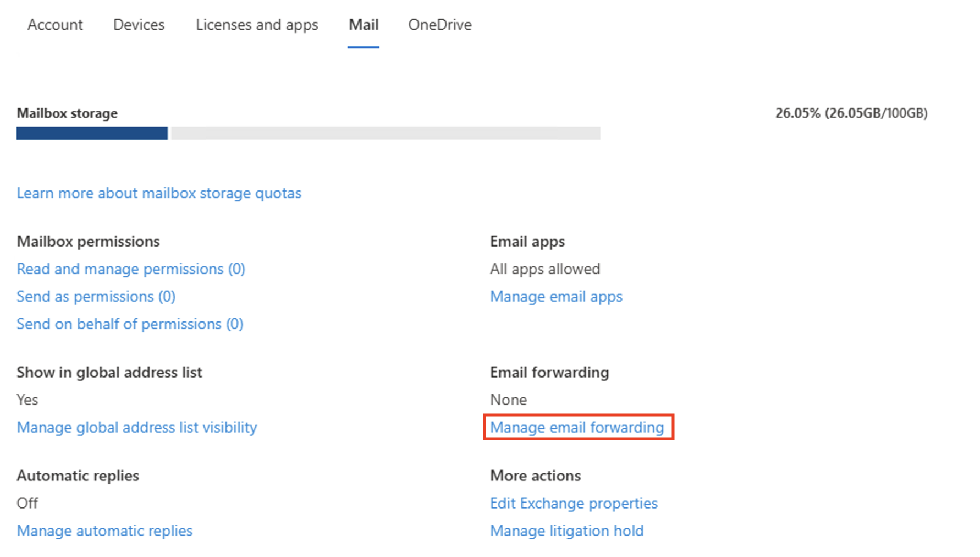The height and width of the screenshot is (557, 980).
Task: Open Manage global address list visibility
Action: coord(137,428)
